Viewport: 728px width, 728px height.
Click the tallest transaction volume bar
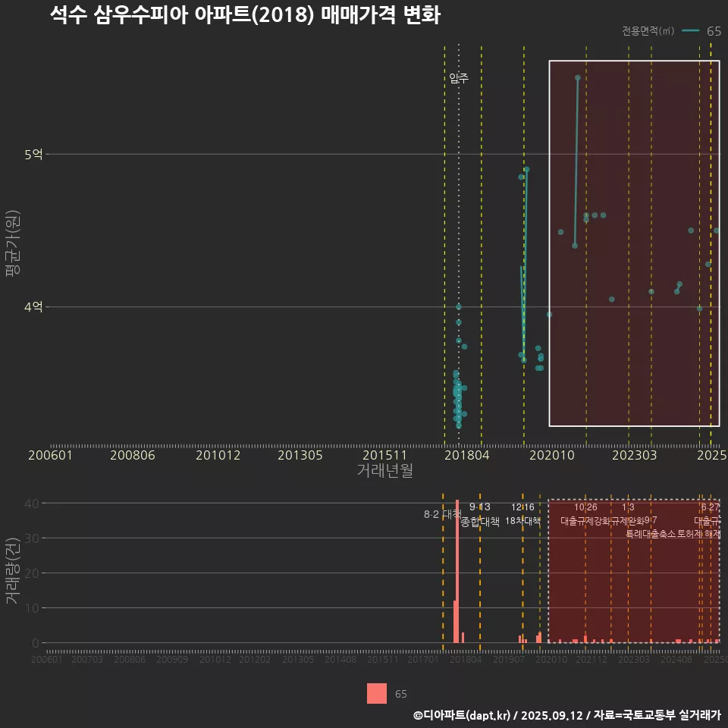click(x=457, y=571)
